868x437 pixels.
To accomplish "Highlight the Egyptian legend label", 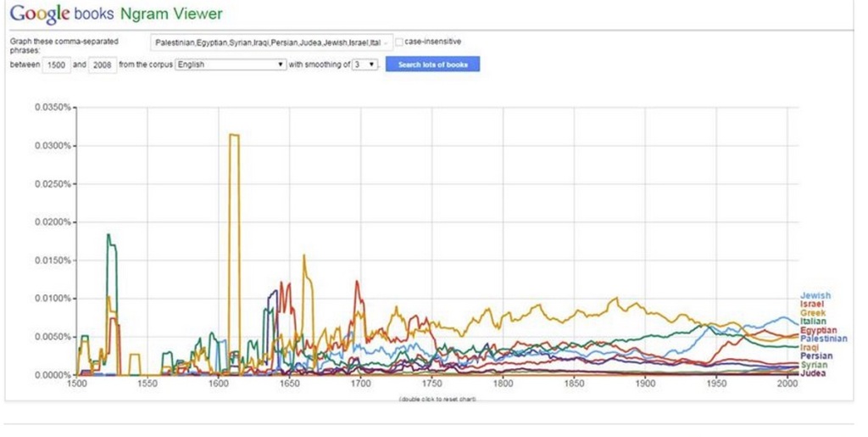I will (x=818, y=330).
